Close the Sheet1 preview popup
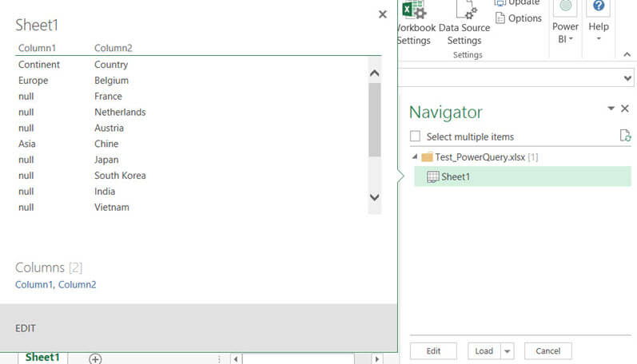The width and height of the screenshot is (637, 364). 383,14
